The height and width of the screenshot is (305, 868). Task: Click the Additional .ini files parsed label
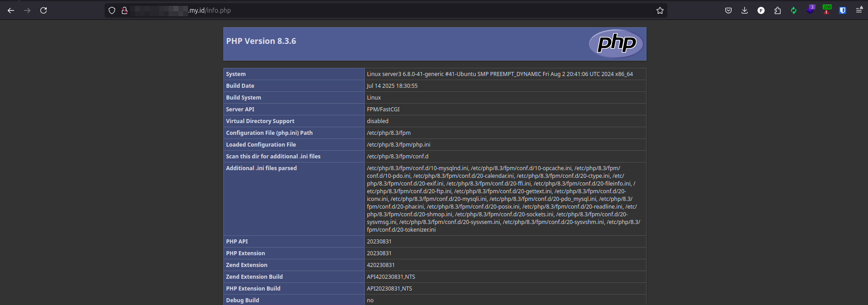pyautogui.click(x=261, y=168)
